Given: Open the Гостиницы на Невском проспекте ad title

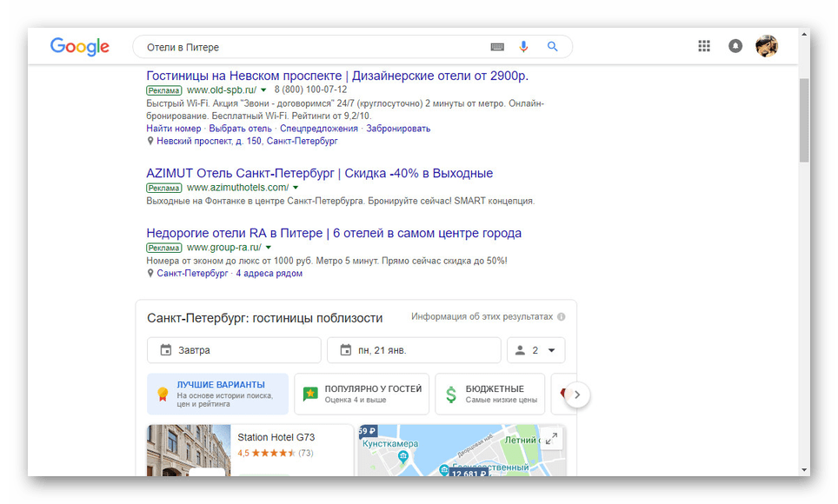Looking at the screenshot, I should [x=337, y=76].
